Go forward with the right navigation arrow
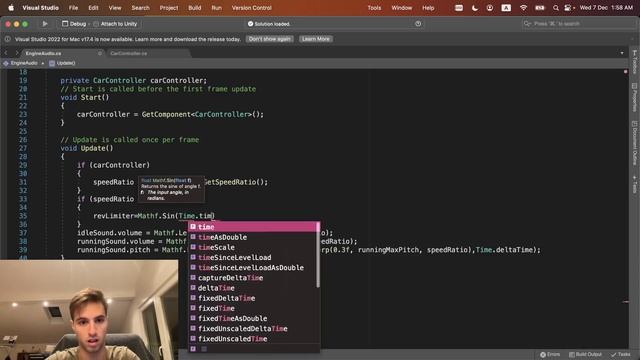 [x=16, y=53]
